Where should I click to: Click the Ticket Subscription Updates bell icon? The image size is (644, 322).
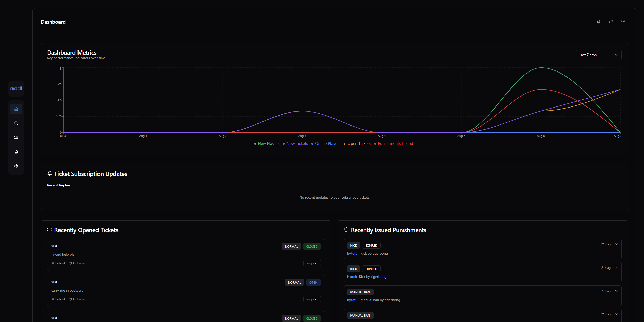[50, 174]
